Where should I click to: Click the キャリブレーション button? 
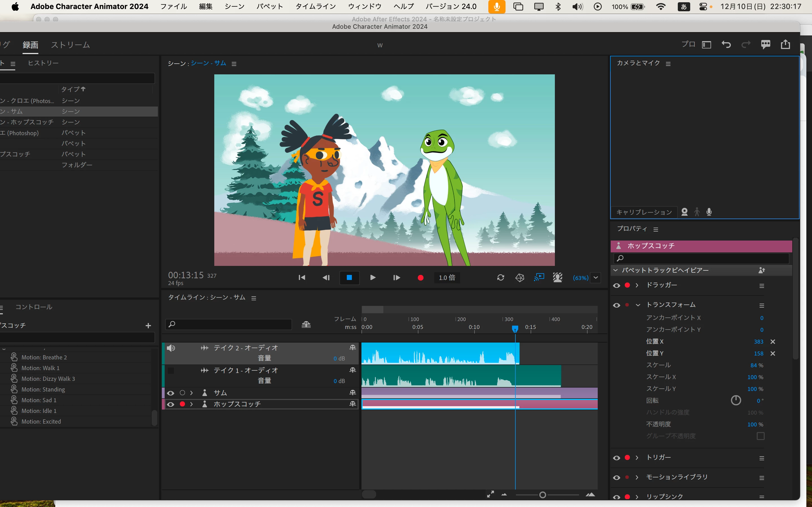coord(644,212)
